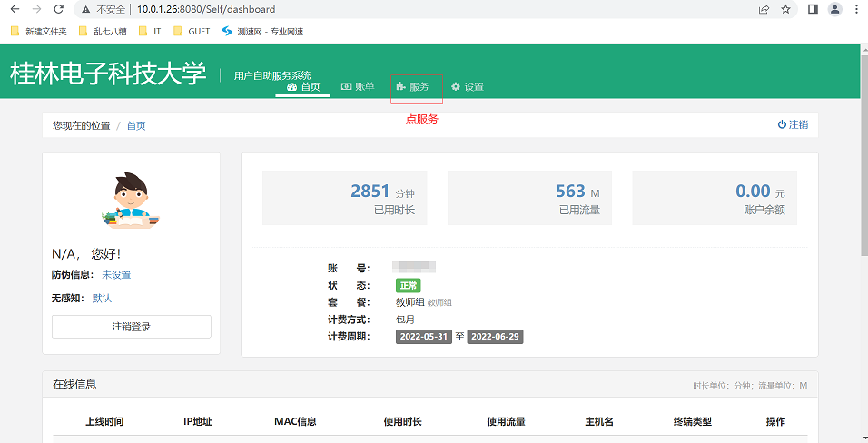Reload the page with refresh icon
This screenshot has height=443, width=868.
[58, 9]
